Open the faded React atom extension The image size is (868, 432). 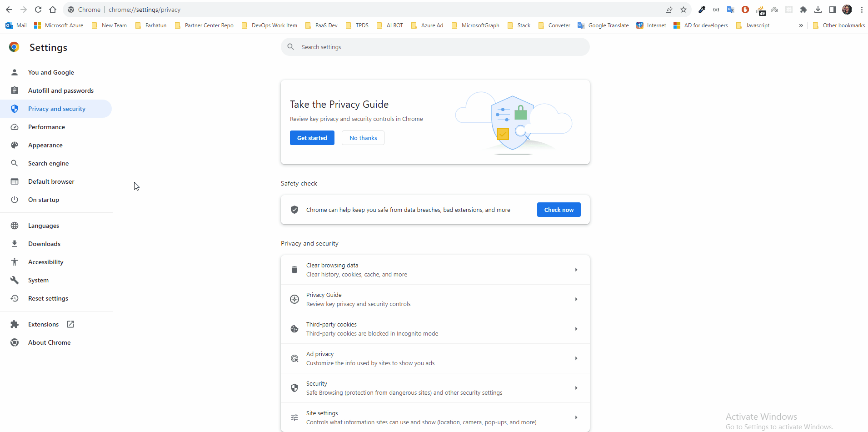(789, 10)
